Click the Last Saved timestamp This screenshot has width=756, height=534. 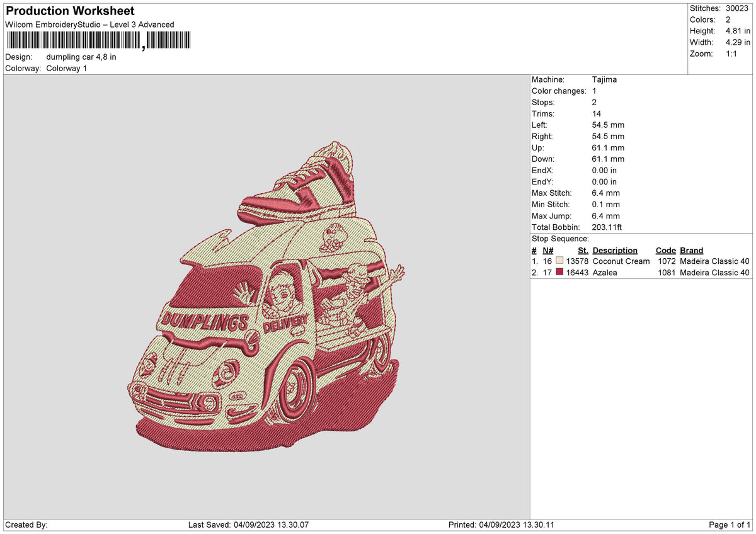249,524
